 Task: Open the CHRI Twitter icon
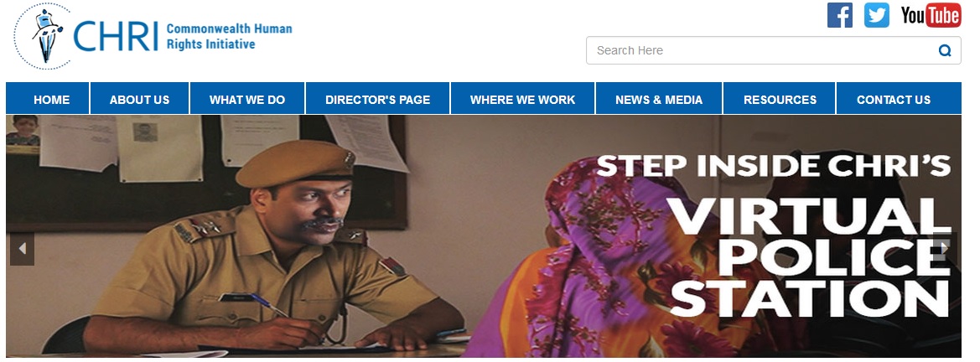coord(876,16)
